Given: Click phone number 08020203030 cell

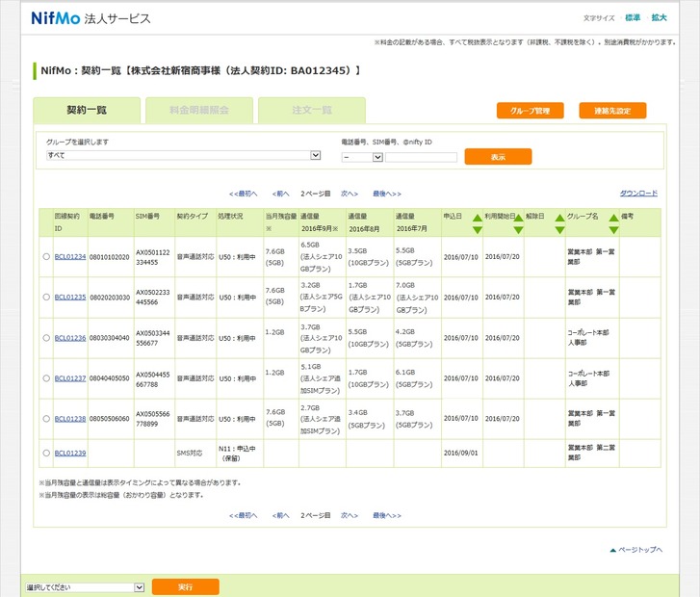Looking at the screenshot, I should 110,298.
